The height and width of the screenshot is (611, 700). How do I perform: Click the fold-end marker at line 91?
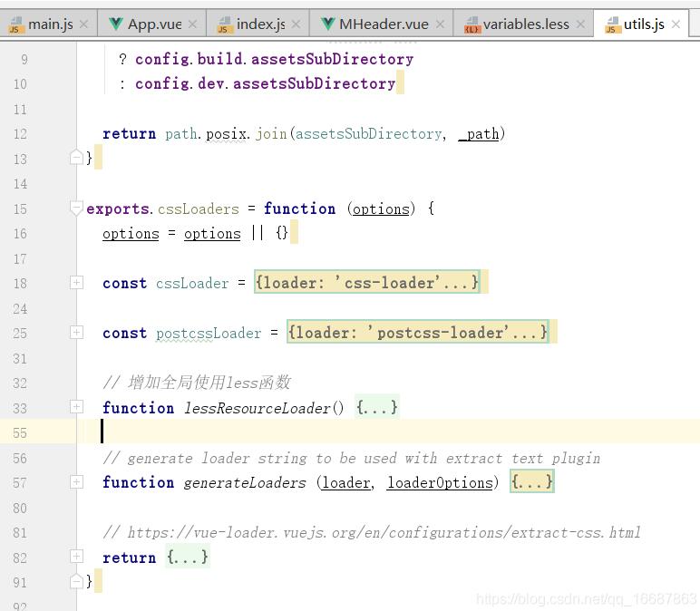click(x=77, y=581)
